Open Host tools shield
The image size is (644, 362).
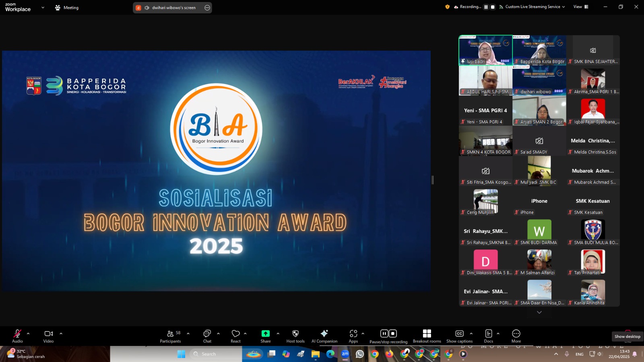click(295, 336)
